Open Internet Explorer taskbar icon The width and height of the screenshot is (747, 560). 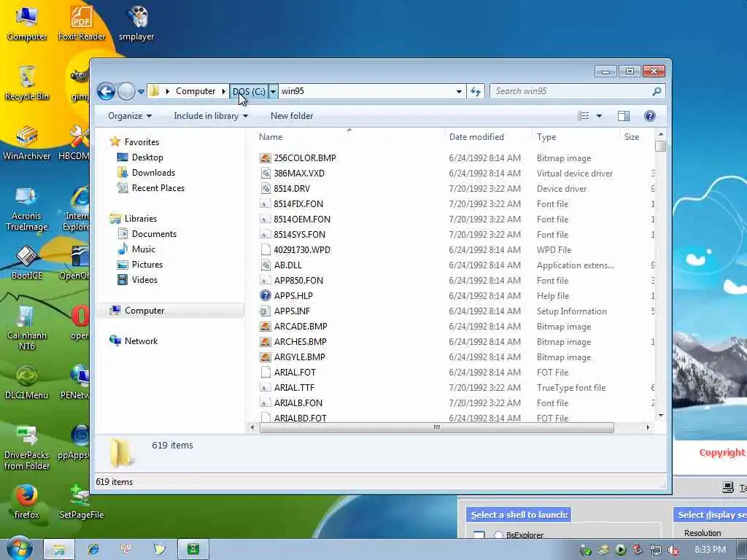[x=93, y=549]
